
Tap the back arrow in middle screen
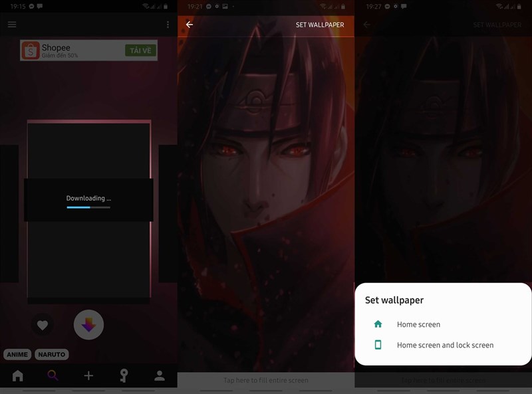pyautogui.click(x=190, y=25)
